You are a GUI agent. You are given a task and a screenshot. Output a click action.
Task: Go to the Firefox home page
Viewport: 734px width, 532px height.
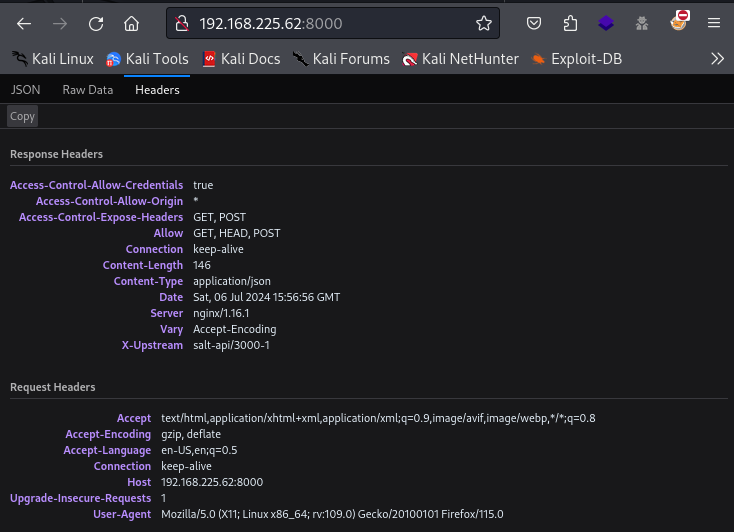(x=132, y=23)
